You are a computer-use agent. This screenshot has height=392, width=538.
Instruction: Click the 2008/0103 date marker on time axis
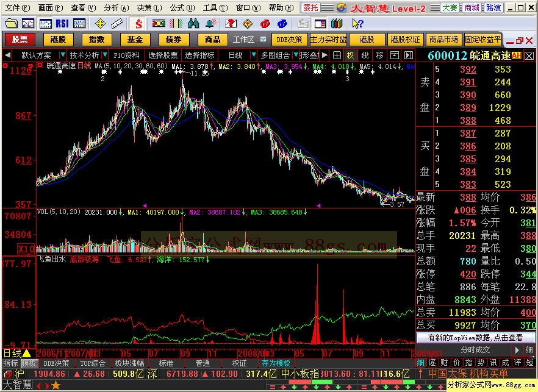click(256, 354)
